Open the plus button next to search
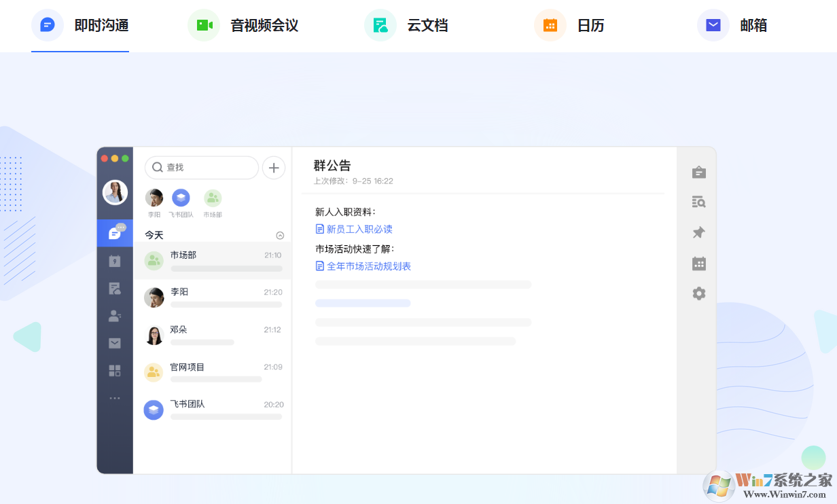This screenshot has width=837, height=504. (x=274, y=167)
